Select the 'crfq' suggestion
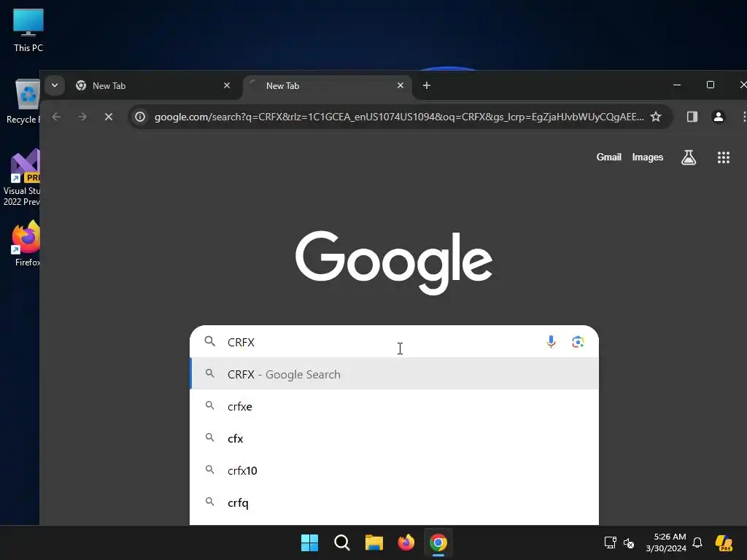Viewport: 747px width, 560px height. point(395,502)
